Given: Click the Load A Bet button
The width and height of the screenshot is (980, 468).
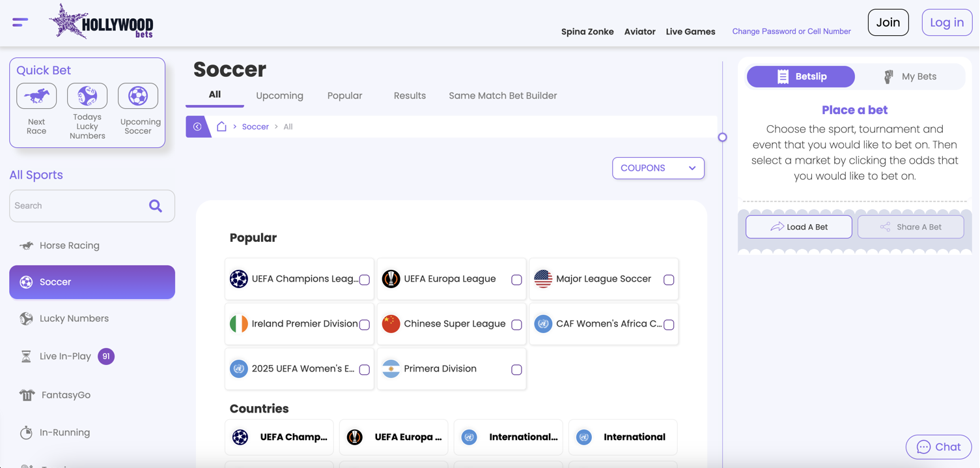Looking at the screenshot, I should (x=798, y=226).
